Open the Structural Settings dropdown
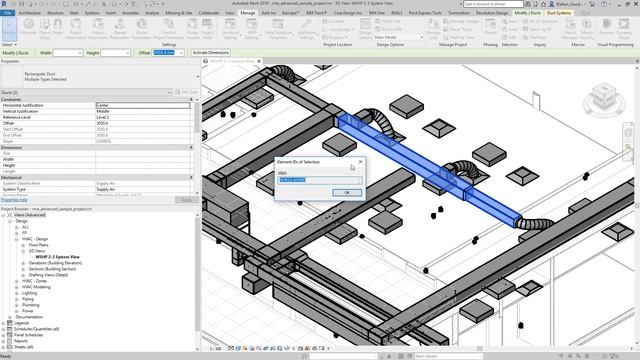The width and height of the screenshot is (640, 360). 230,28
